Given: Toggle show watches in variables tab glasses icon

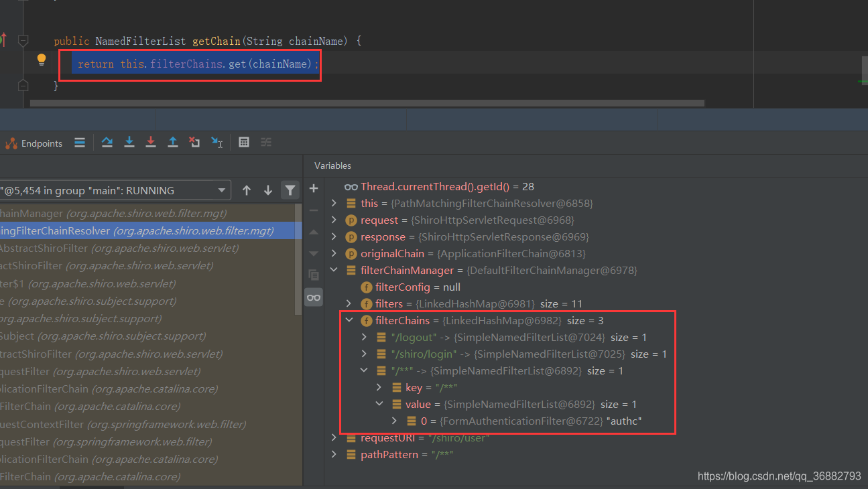Looking at the screenshot, I should [313, 297].
